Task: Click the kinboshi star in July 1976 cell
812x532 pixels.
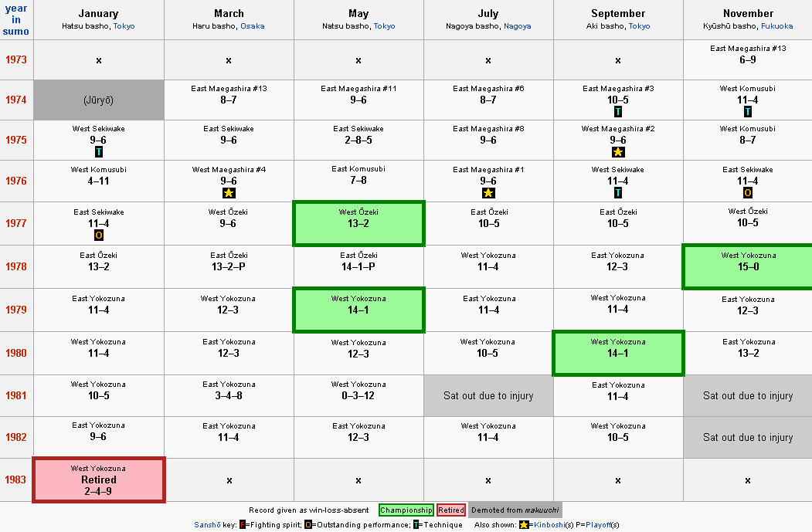Action: (488, 193)
